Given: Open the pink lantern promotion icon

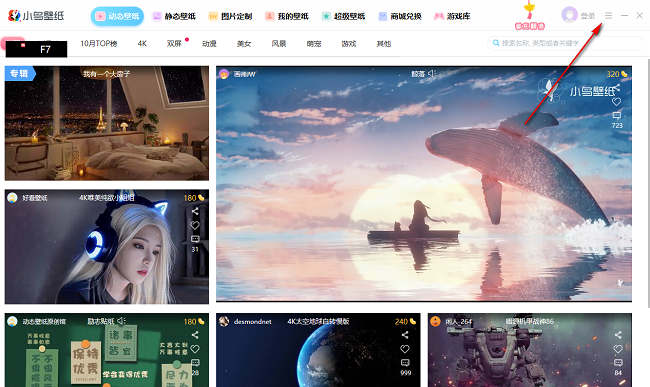Looking at the screenshot, I should 529,16.
